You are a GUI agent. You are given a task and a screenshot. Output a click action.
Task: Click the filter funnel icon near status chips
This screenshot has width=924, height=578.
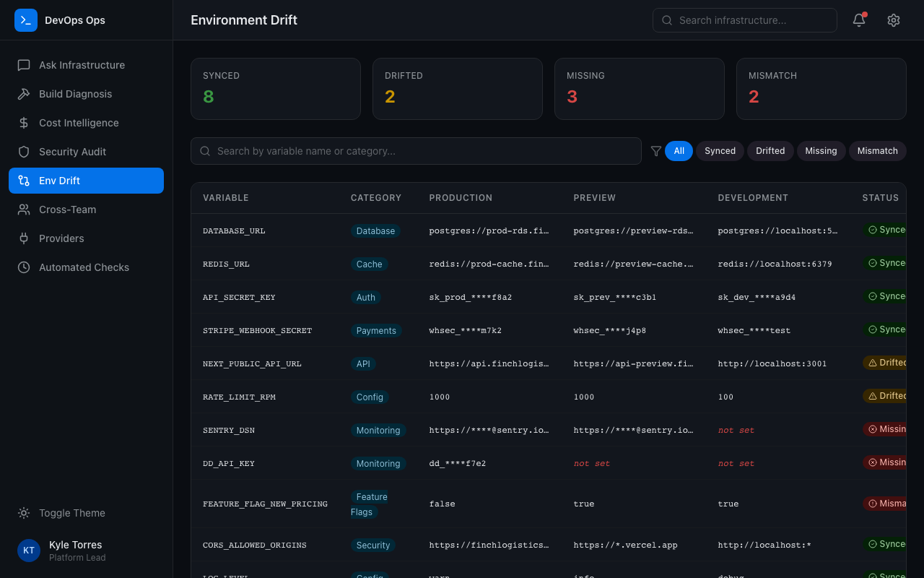656,151
